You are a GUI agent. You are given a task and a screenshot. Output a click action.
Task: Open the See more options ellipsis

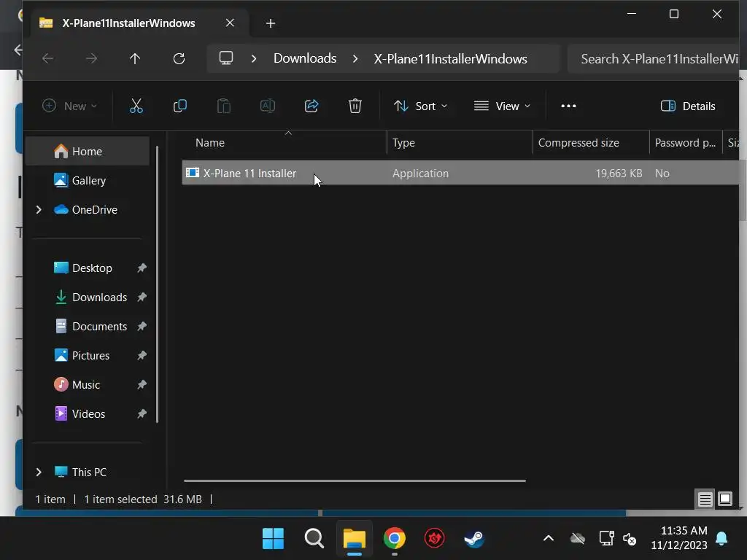[568, 106]
